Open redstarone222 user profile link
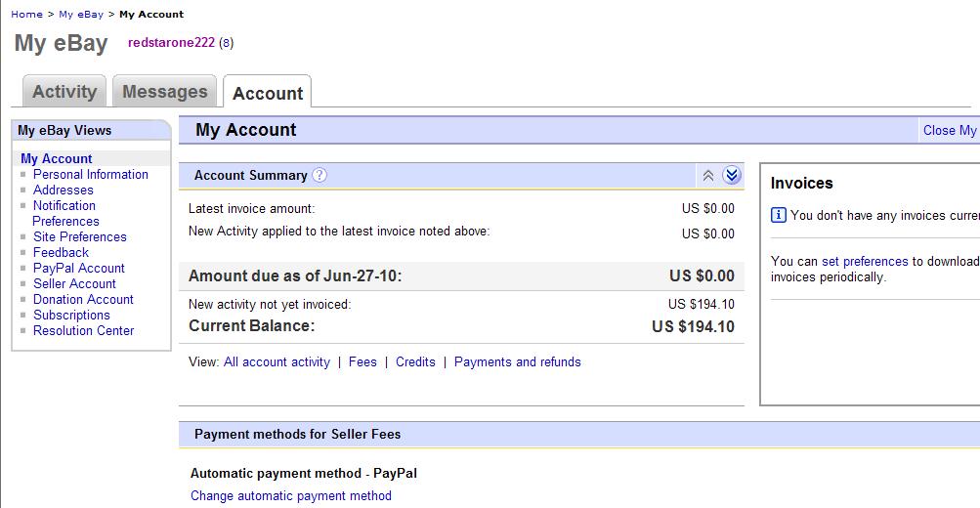This screenshot has width=980, height=508. click(171, 42)
